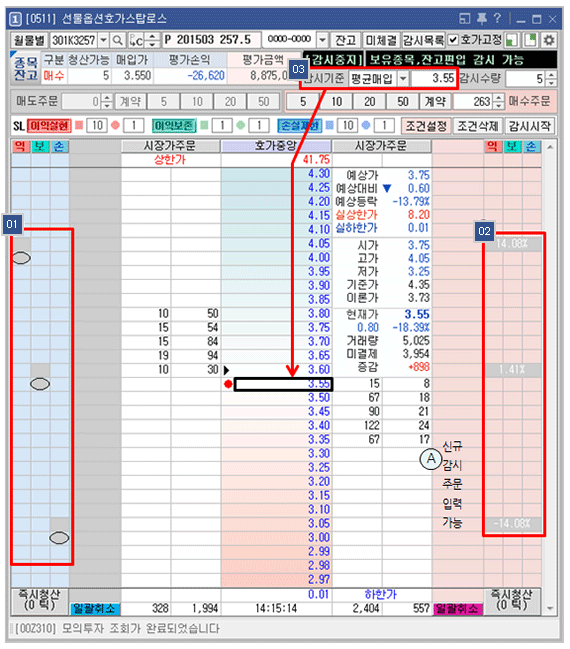Click the 감시수량 quantity input field

pos(526,79)
